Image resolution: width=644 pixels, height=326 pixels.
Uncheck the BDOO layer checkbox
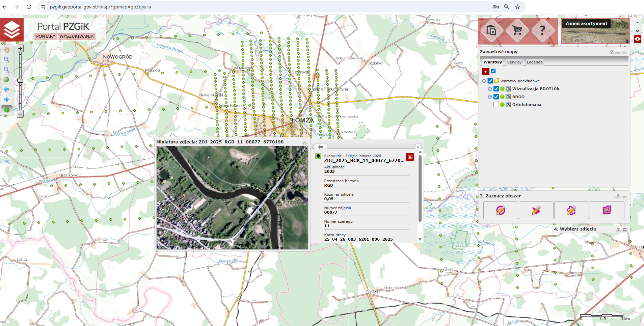click(x=496, y=97)
